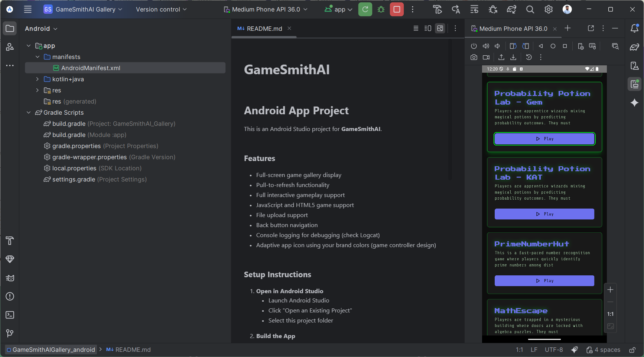644x357 pixels.
Task: Toggle the README editor preview layout
Action: [427, 28]
